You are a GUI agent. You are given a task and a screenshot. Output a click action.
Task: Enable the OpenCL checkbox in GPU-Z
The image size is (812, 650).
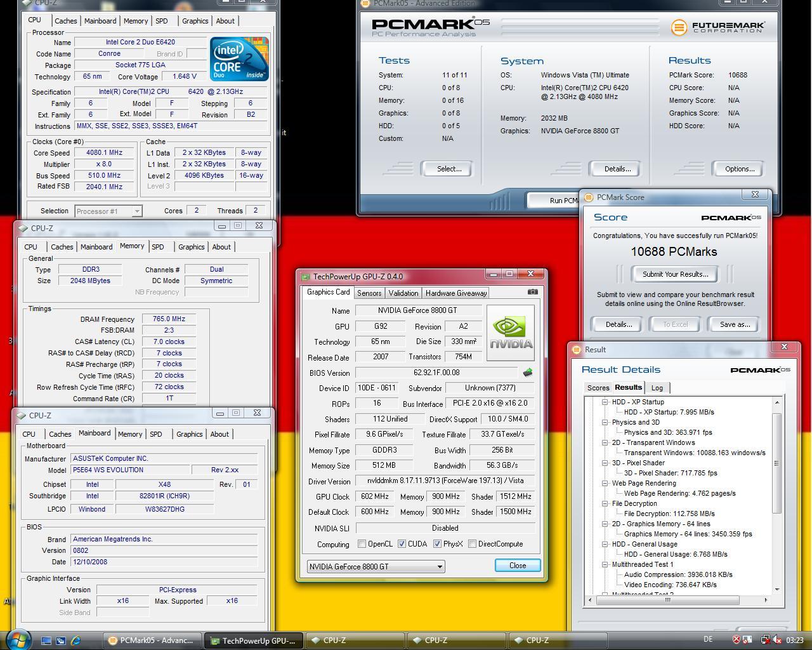362,544
